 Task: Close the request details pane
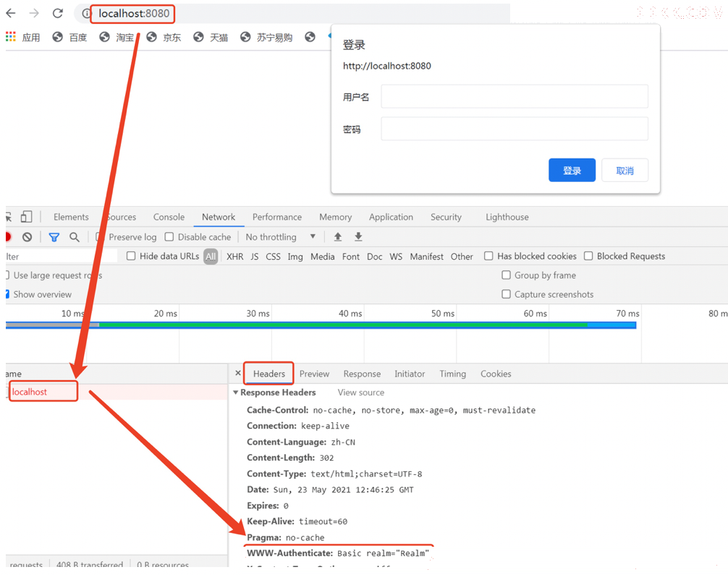tap(237, 373)
